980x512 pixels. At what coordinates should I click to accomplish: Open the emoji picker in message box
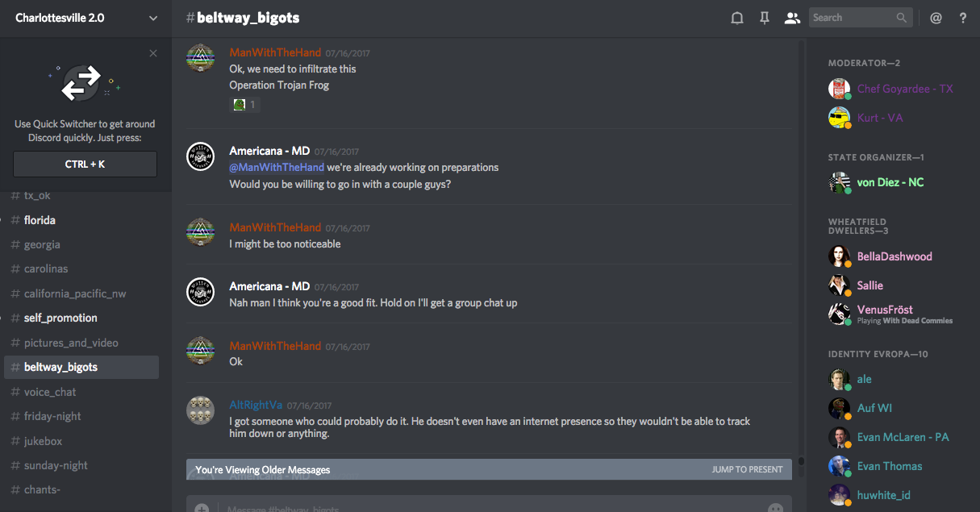[775, 508]
